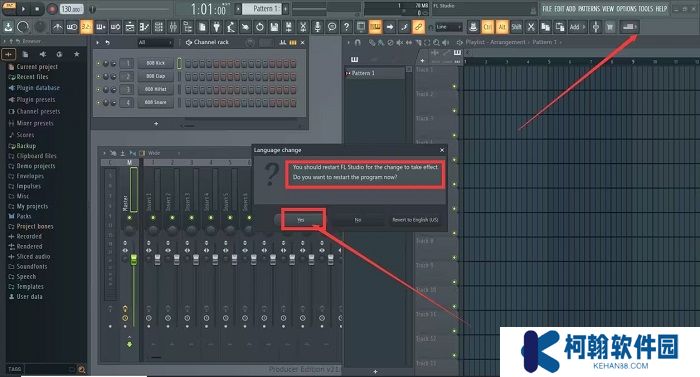This screenshot has width=700, height=377.
Task: Click Yes to restart FL Studio
Action: (x=301, y=220)
